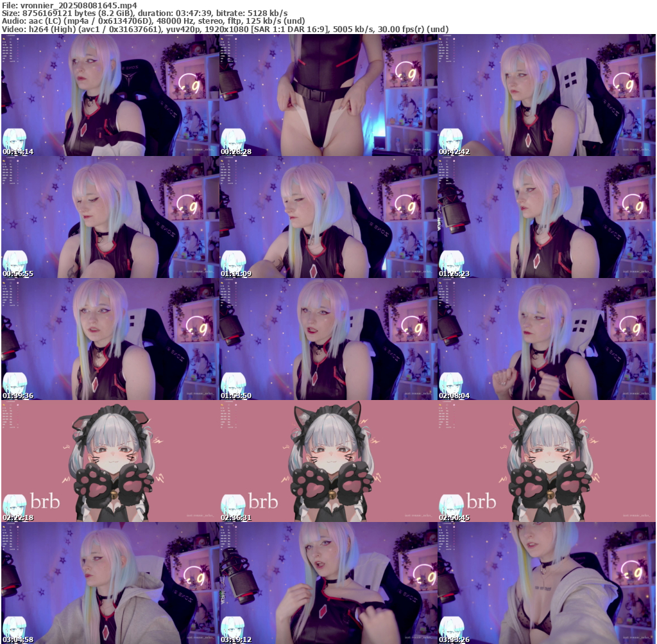657x644 pixels.
Task: Open the thumbnail stamped 03:33:26
Action: click(547, 583)
